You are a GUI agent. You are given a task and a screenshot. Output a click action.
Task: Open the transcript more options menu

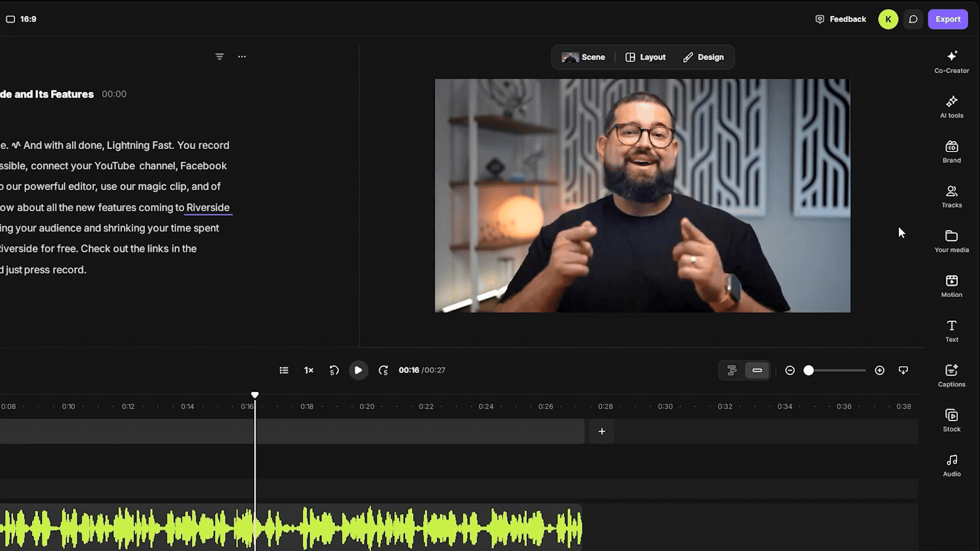point(242,57)
